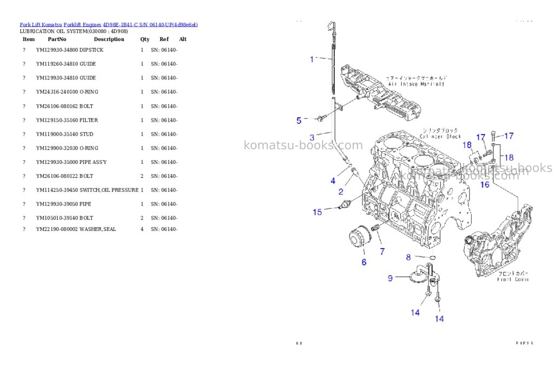Image resolution: width=554 pixels, height=392 pixels.
Task: Select the YM114250-39450 SWITCH,OIL PRESSURE row
Action: pyautogui.click(x=100, y=190)
